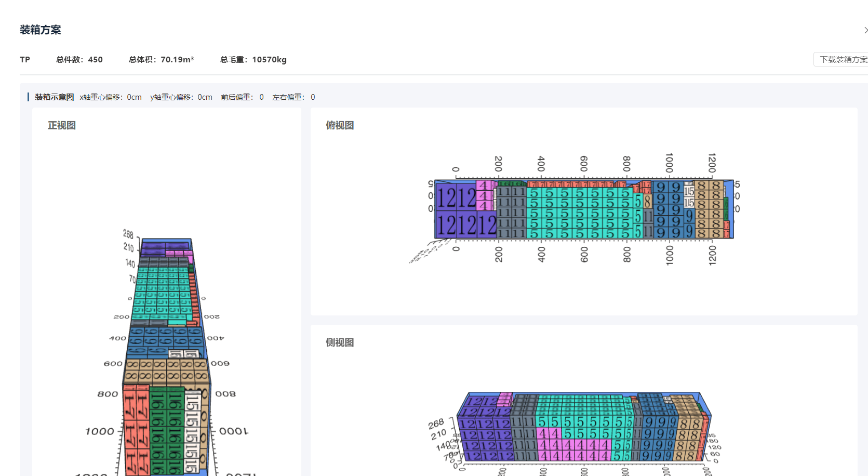Click the 总毛重: 10570kg value

(253, 59)
